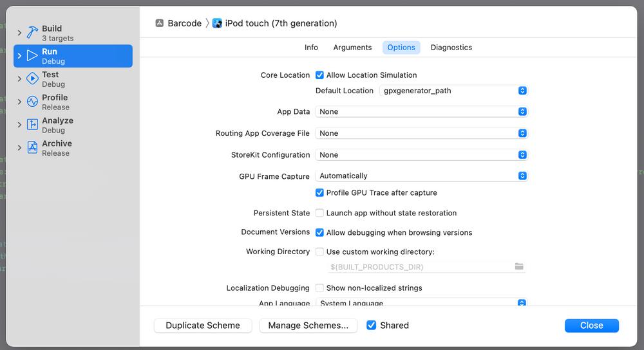Click iPod touch (7th generation) destination text
The image size is (644, 350).
click(281, 23)
